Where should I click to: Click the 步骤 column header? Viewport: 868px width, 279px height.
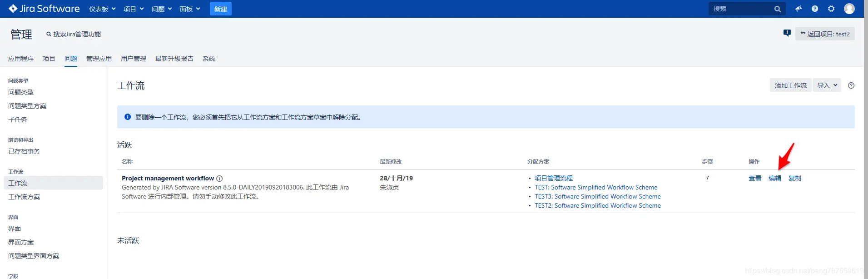tap(707, 161)
